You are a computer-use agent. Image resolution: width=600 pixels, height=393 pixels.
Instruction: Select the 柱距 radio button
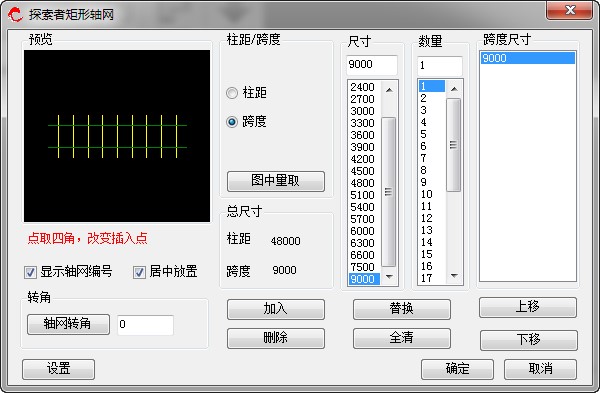tap(232, 93)
